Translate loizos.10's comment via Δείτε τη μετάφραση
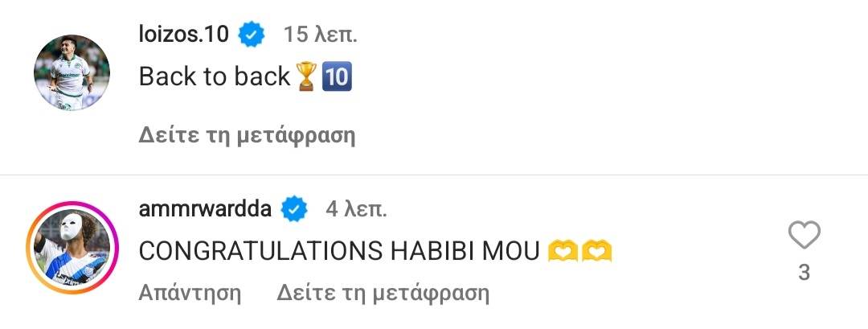This screenshot has height=329, width=868. [x=247, y=134]
